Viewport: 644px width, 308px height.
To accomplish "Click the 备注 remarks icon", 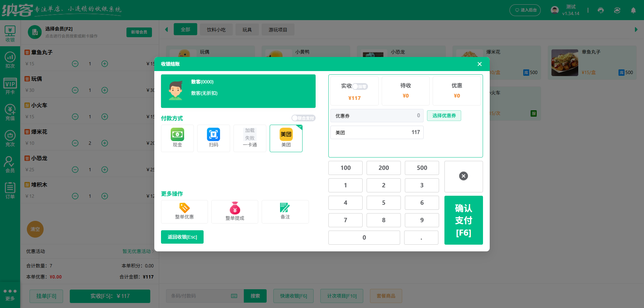I will [285, 211].
